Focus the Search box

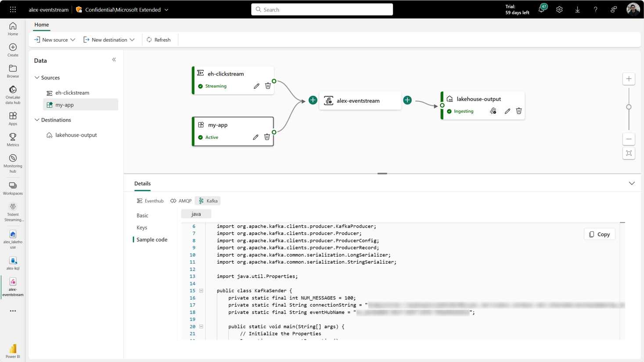pos(322,9)
